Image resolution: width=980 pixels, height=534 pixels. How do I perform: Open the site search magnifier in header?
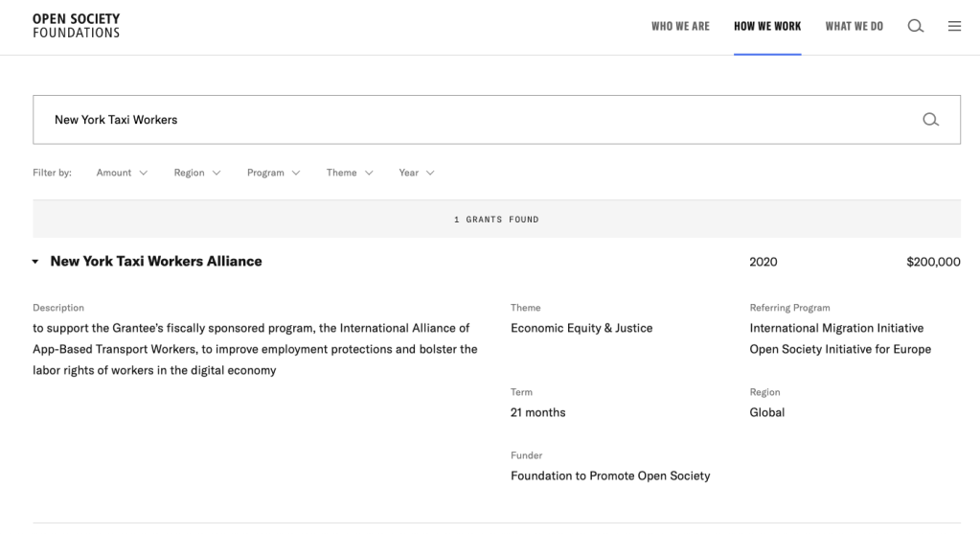(915, 26)
